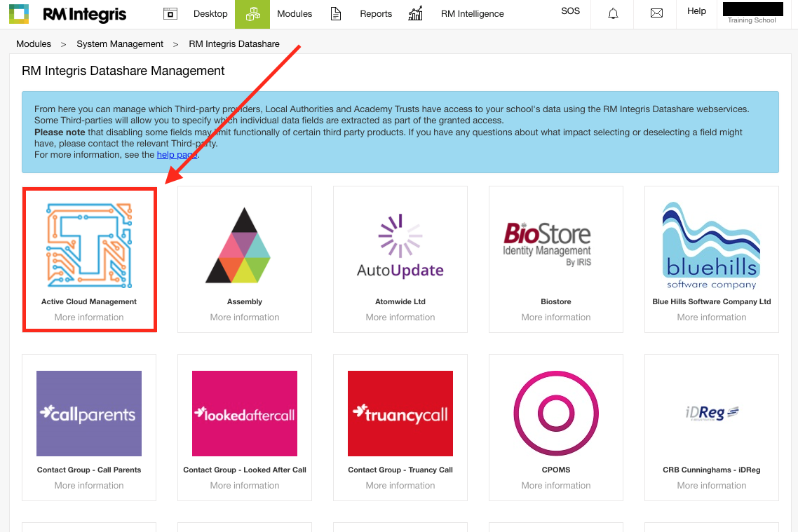The height and width of the screenshot is (532, 798).
Task: Click More information under Blue Hills Software
Action: [x=711, y=317]
